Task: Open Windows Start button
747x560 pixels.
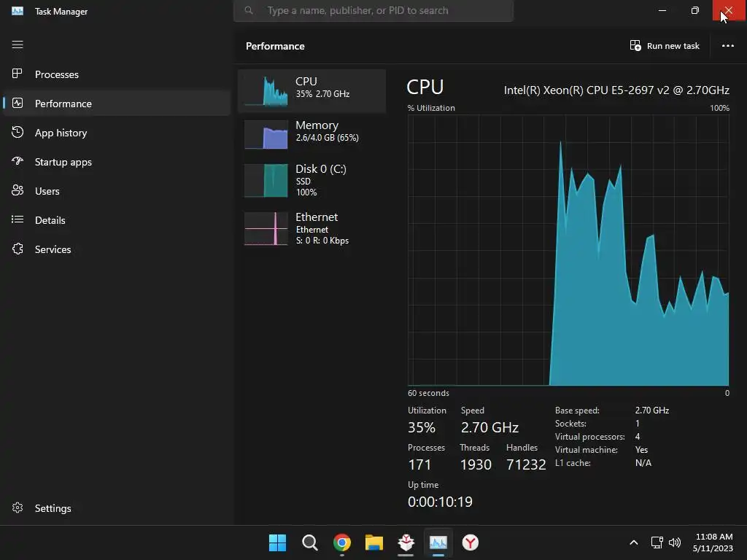Action: point(277,542)
